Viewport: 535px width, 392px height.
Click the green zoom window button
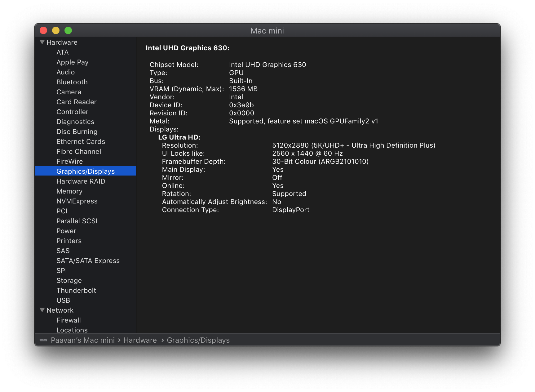[68, 30]
